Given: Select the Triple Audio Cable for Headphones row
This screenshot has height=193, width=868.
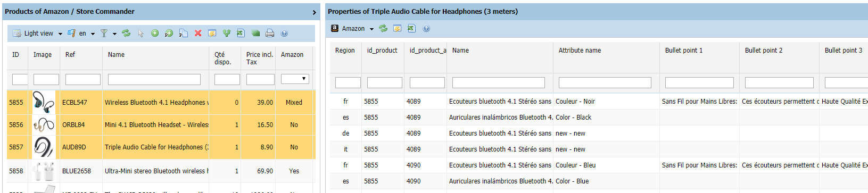Looking at the screenshot, I should pyautogui.click(x=161, y=147).
